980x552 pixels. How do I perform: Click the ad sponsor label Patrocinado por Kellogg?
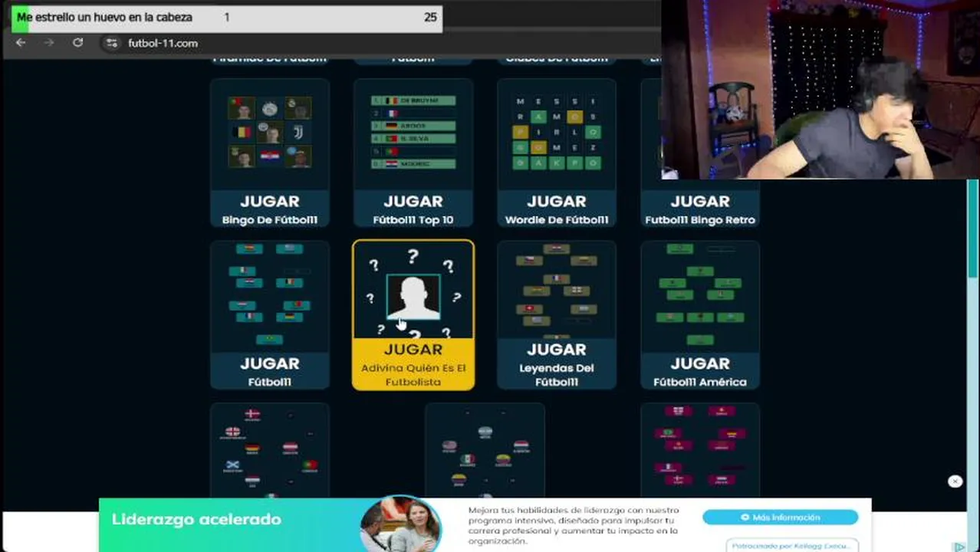click(791, 546)
